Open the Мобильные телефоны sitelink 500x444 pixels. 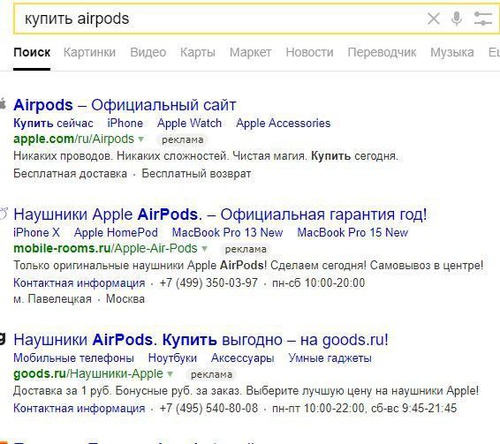click(74, 358)
